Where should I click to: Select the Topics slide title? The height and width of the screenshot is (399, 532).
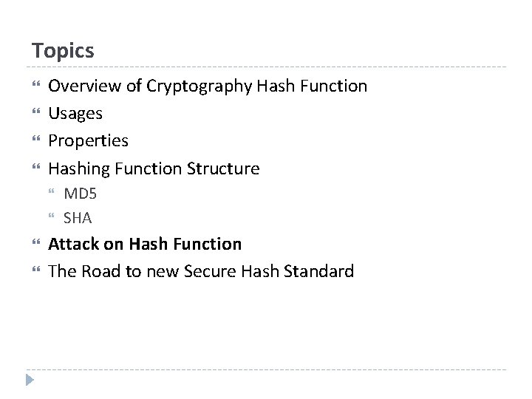tap(63, 51)
